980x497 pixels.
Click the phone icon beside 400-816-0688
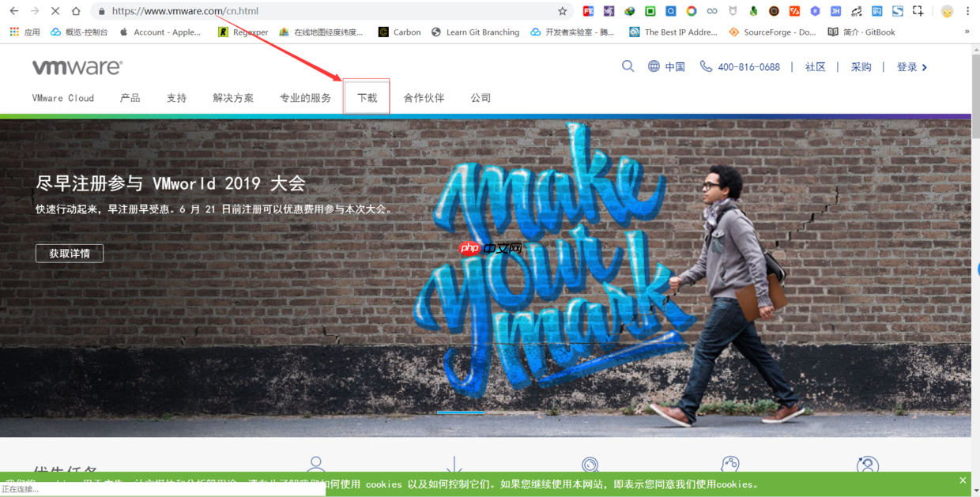pyautogui.click(x=706, y=66)
